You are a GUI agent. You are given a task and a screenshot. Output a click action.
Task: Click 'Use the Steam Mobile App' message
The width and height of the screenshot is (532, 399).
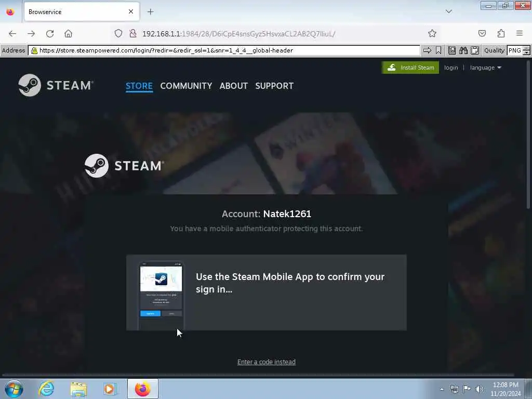point(290,283)
